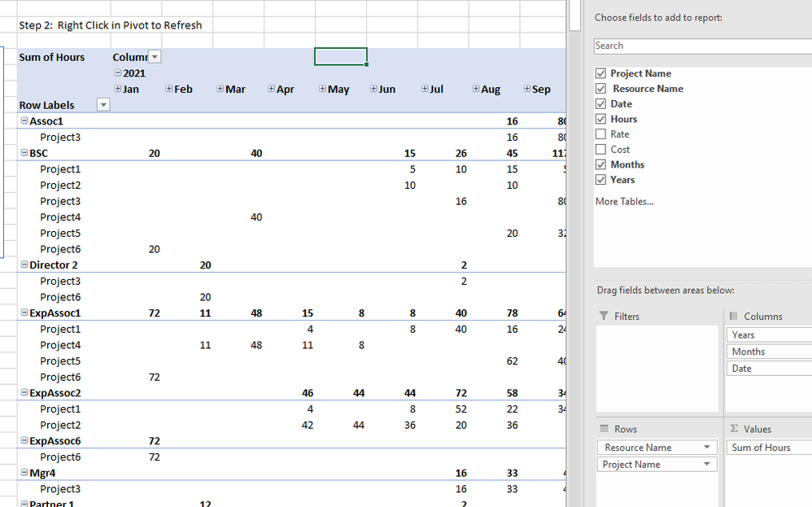Collapse the Assoc1 row group
Screen dimensions: 812x507
(x=24, y=120)
